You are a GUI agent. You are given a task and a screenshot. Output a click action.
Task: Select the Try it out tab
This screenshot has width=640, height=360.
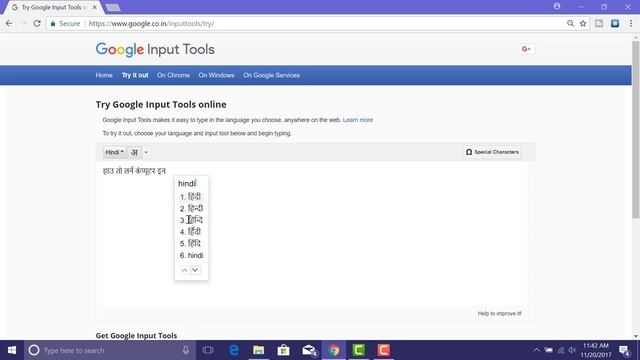click(x=135, y=75)
